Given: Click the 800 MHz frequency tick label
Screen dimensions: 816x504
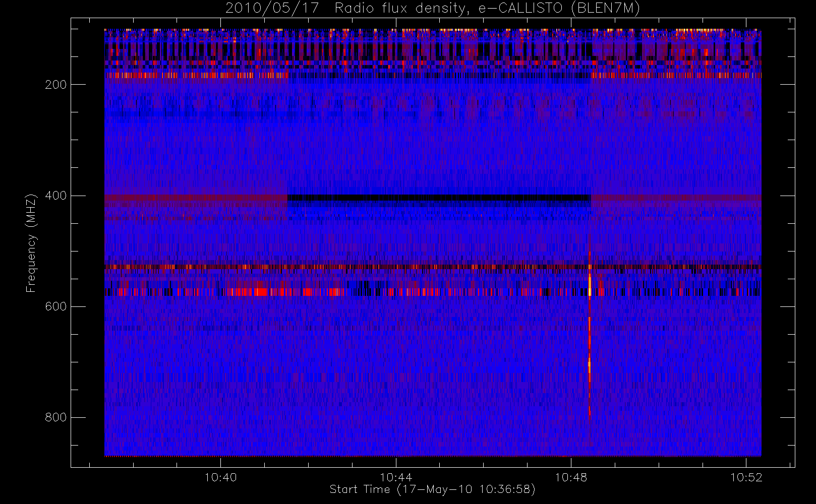Looking at the screenshot, I should click(56, 417).
